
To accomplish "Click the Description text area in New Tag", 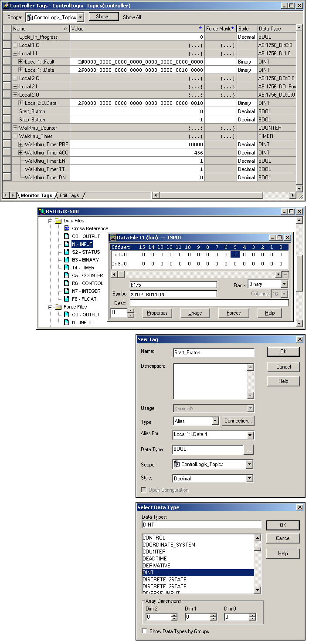I will tap(210, 382).
